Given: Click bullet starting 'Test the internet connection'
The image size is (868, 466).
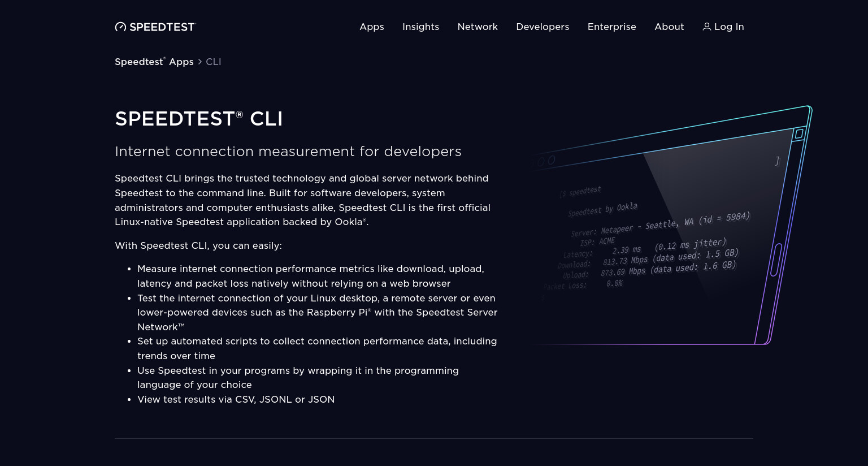Looking at the screenshot, I should pos(317,312).
